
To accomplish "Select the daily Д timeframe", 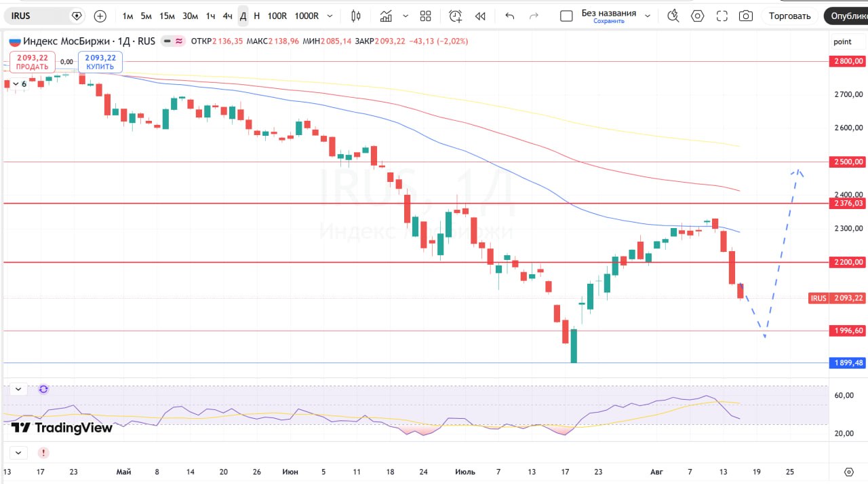I will (243, 16).
